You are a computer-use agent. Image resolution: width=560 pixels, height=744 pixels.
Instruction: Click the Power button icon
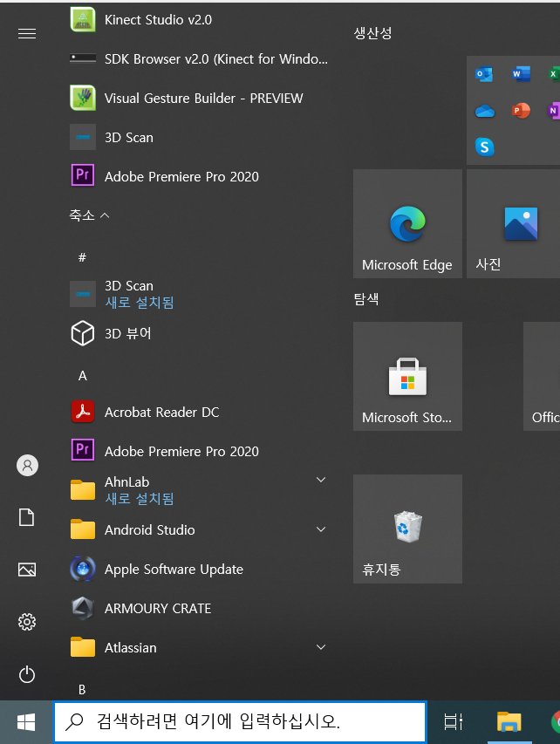click(27, 674)
